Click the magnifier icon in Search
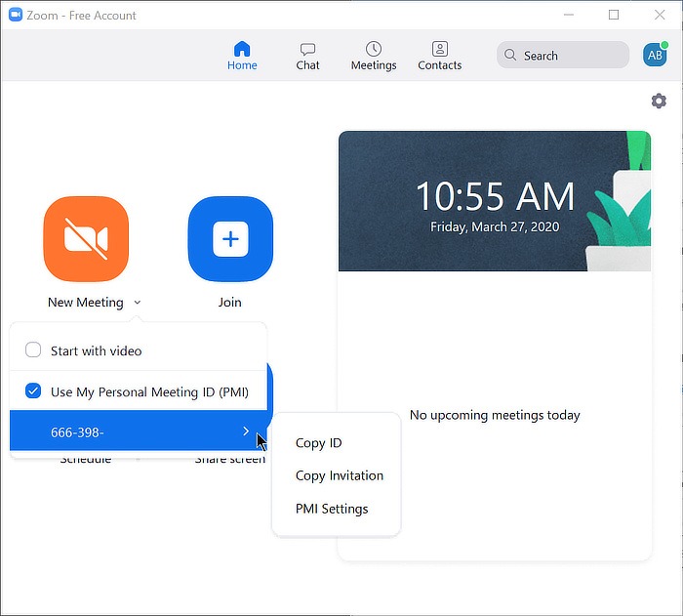This screenshot has height=616, width=683. tap(510, 56)
